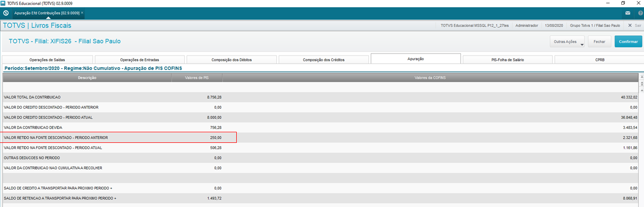Switch to Operações de Entradas tab
Image resolution: width=644 pixels, height=207 pixels.
(139, 60)
